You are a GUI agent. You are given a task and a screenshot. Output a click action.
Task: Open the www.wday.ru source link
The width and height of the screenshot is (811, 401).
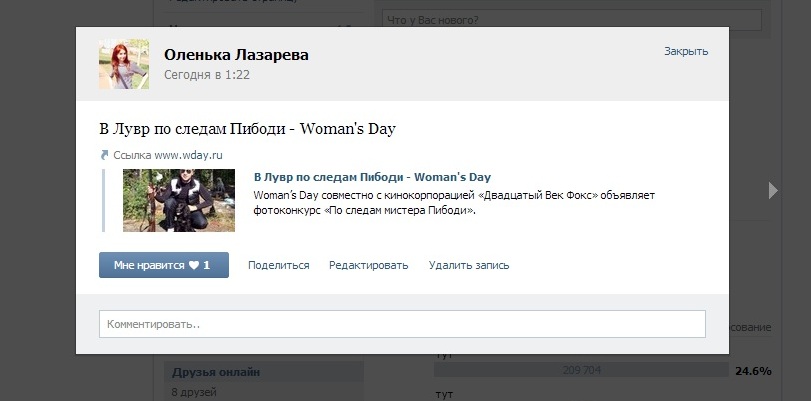point(188,155)
